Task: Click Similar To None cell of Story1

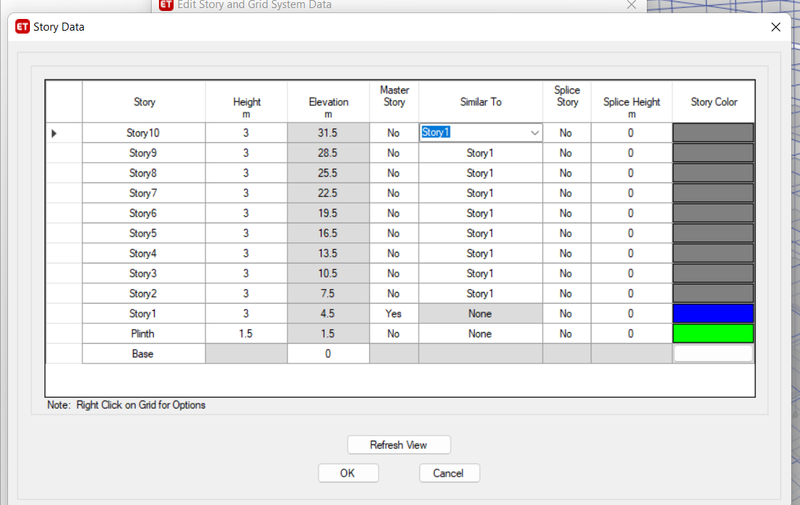Action: [481, 314]
